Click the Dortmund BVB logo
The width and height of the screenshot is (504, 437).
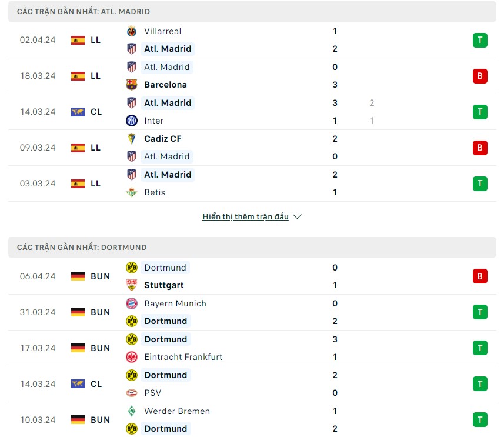tap(132, 268)
